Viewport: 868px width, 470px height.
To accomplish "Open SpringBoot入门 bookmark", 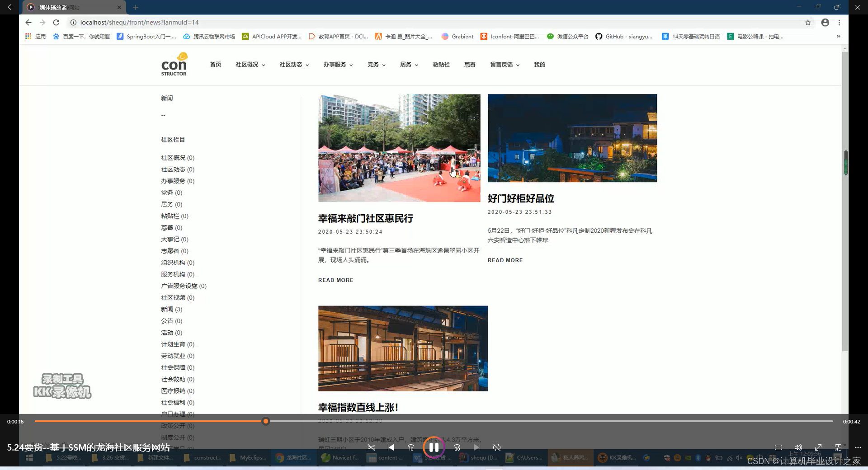I will click(x=146, y=36).
